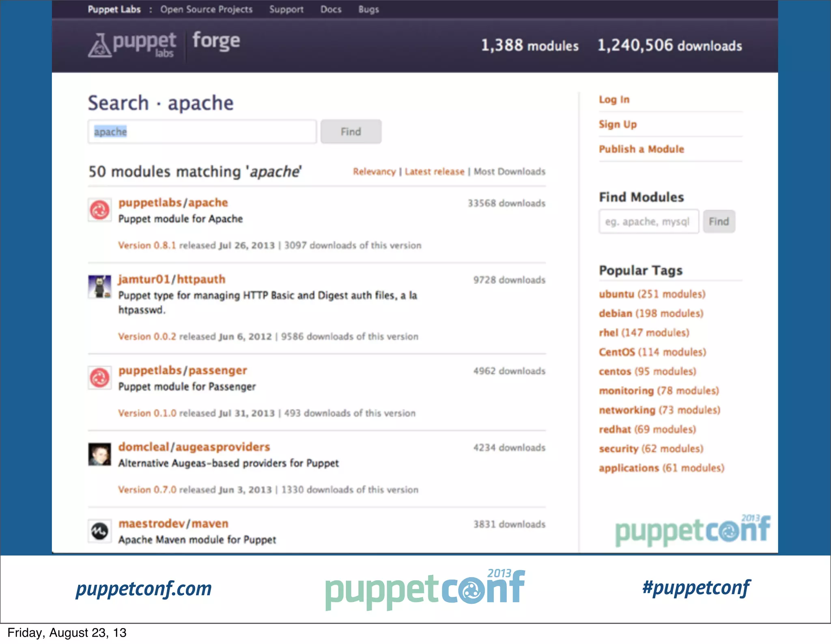Sort results by Most Downloads

(509, 172)
